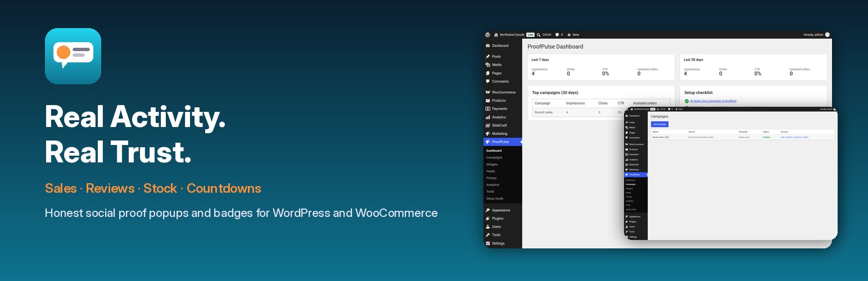Click 'Last 30 days' card title

[693, 60]
